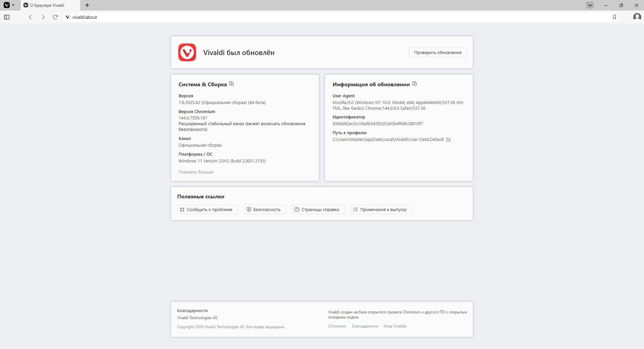Screen dimensions: 644x349
Task: Go forward to next page
Action: point(43,17)
